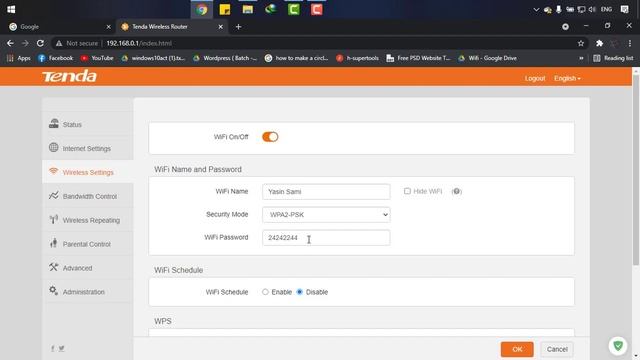This screenshot has height=360, width=640.
Task: Open the h-supertools bookmark
Action: pyautogui.click(x=357, y=58)
